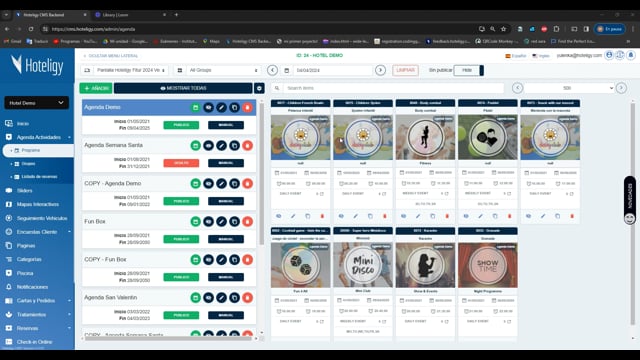Open the user profile icon in the header

tap(609, 55)
